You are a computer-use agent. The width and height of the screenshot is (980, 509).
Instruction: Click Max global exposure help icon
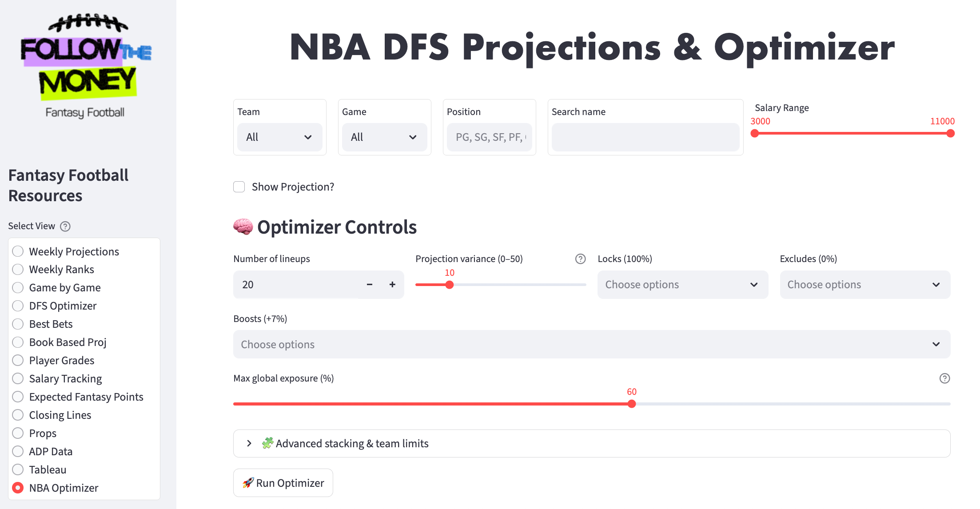[944, 378]
